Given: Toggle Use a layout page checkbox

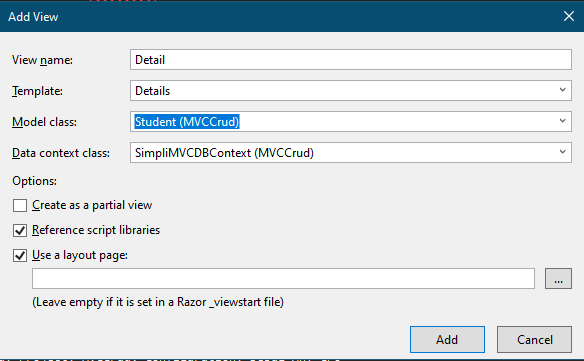Looking at the screenshot, I should click(x=20, y=256).
